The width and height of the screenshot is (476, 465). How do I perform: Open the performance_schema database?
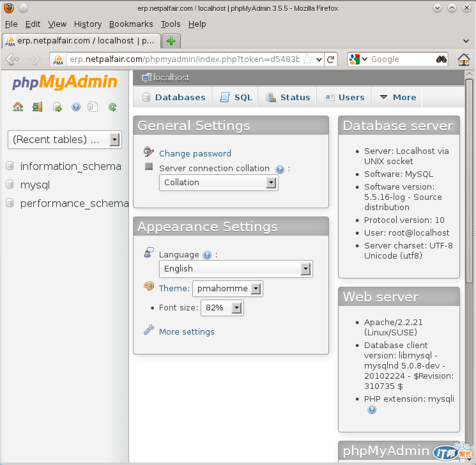74,203
